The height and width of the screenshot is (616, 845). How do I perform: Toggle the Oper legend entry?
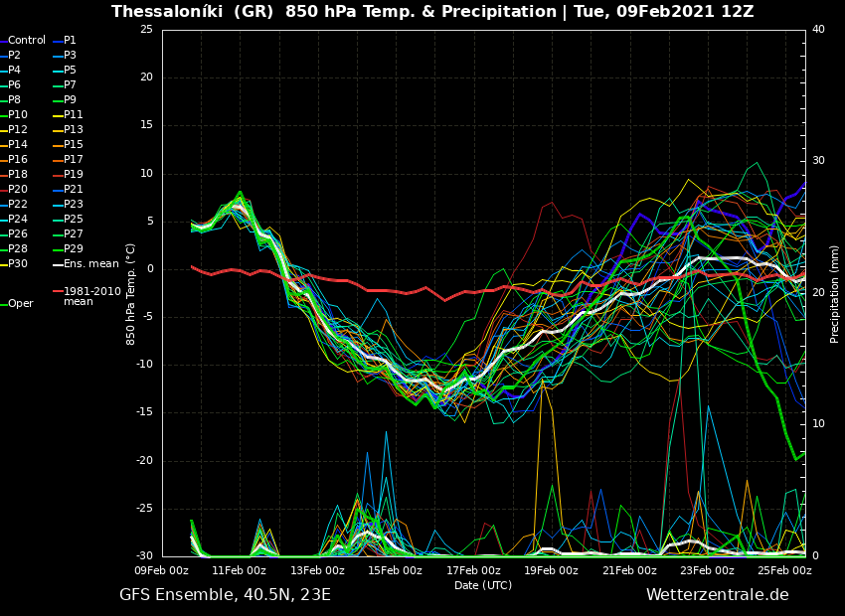20,304
